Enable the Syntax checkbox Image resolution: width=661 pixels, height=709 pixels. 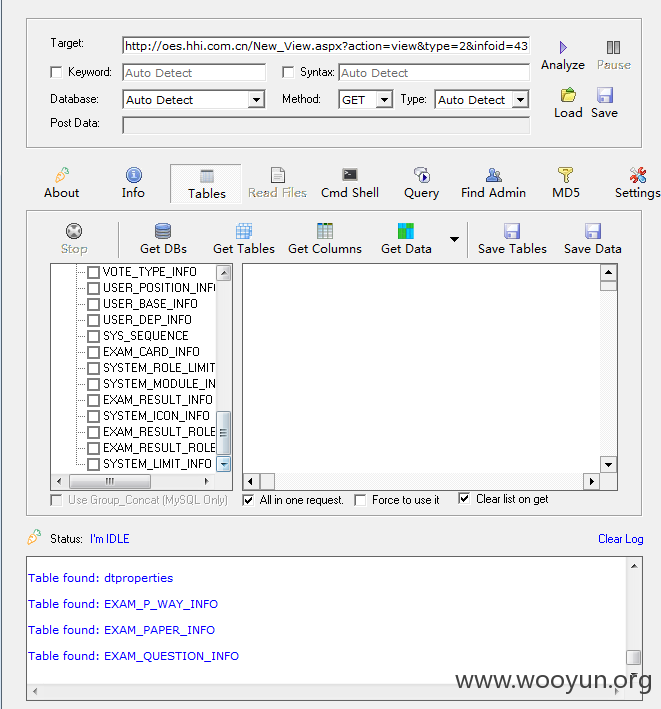pos(288,72)
